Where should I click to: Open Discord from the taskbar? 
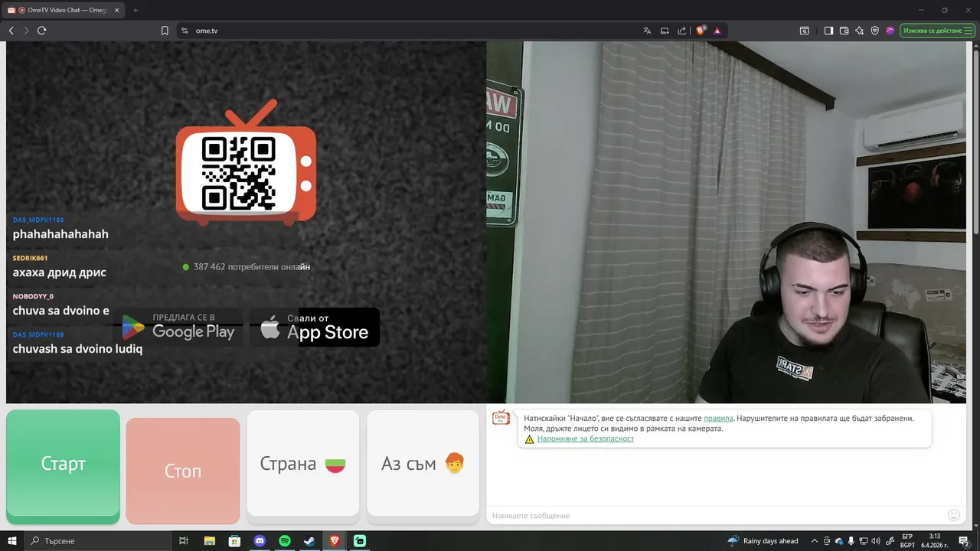pos(260,541)
